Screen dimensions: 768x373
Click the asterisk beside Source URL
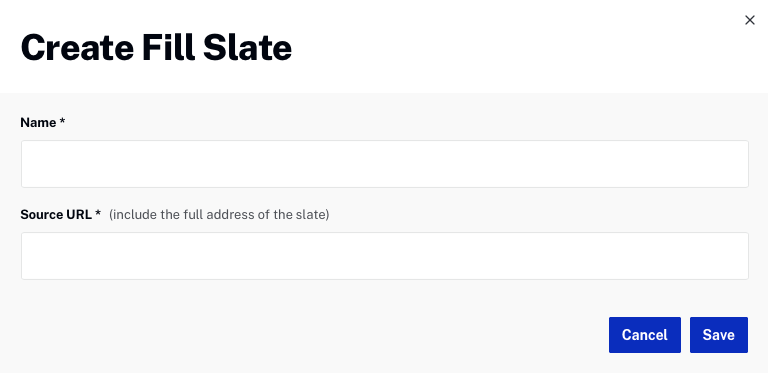[x=98, y=213]
